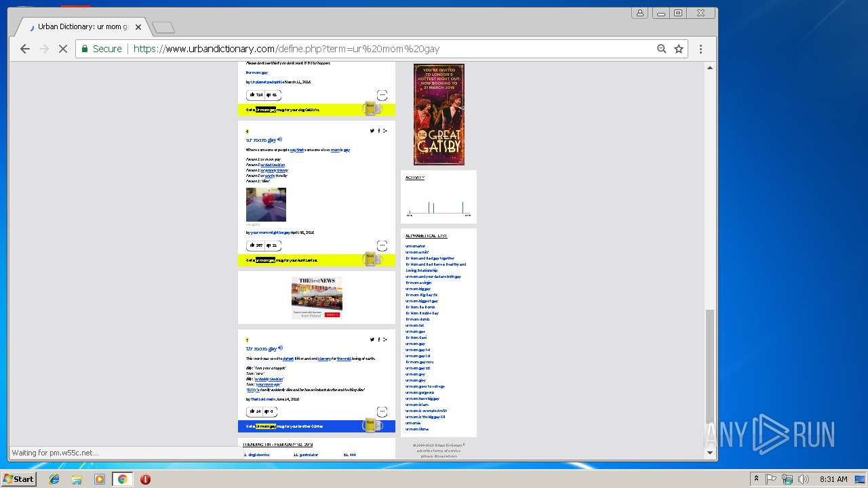Stop the page from loading
The image size is (868, 488).
click(x=63, y=49)
